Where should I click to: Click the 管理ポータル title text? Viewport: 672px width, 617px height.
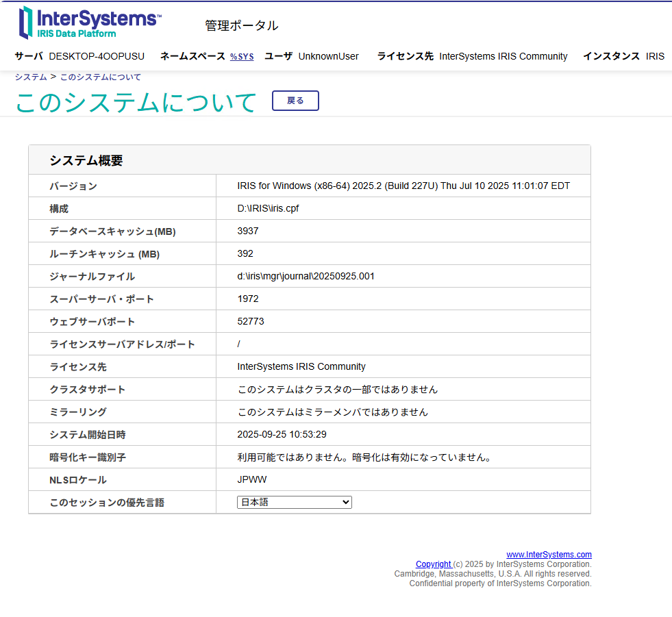pyautogui.click(x=241, y=25)
